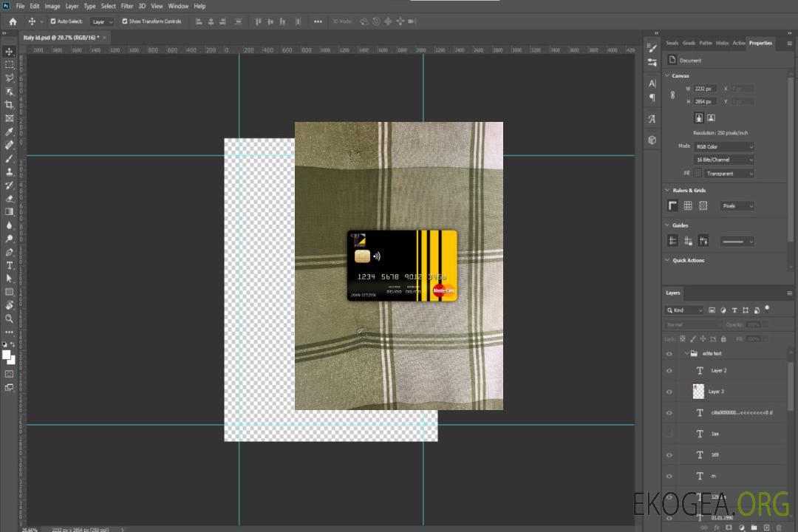Toggle the Auto-Select checkbox

53,21
